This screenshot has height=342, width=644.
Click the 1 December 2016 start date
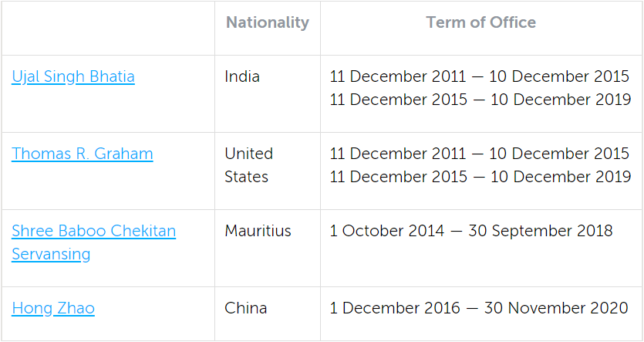point(394,309)
